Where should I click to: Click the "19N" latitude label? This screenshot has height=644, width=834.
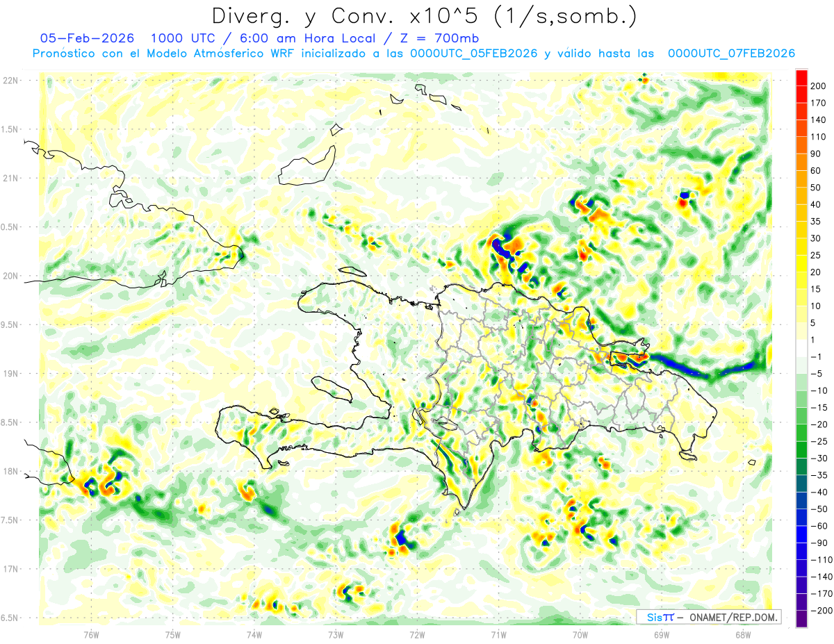point(10,374)
